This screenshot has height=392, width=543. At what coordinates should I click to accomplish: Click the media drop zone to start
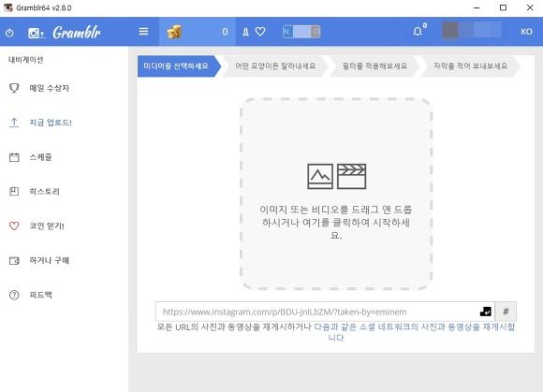pos(336,194)
